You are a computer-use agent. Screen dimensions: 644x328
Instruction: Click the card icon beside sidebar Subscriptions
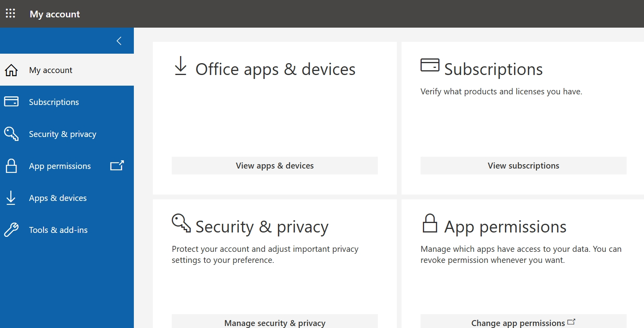11,102
